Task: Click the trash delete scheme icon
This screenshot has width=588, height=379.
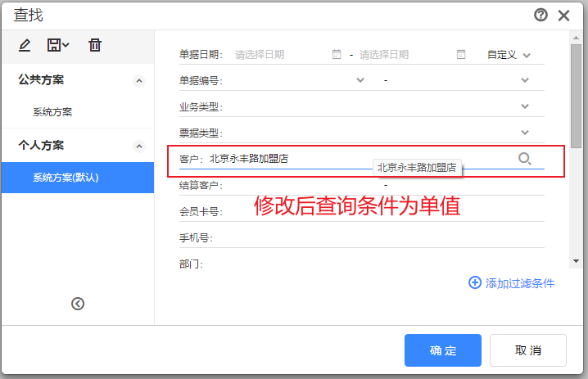Action: point(95,45)
